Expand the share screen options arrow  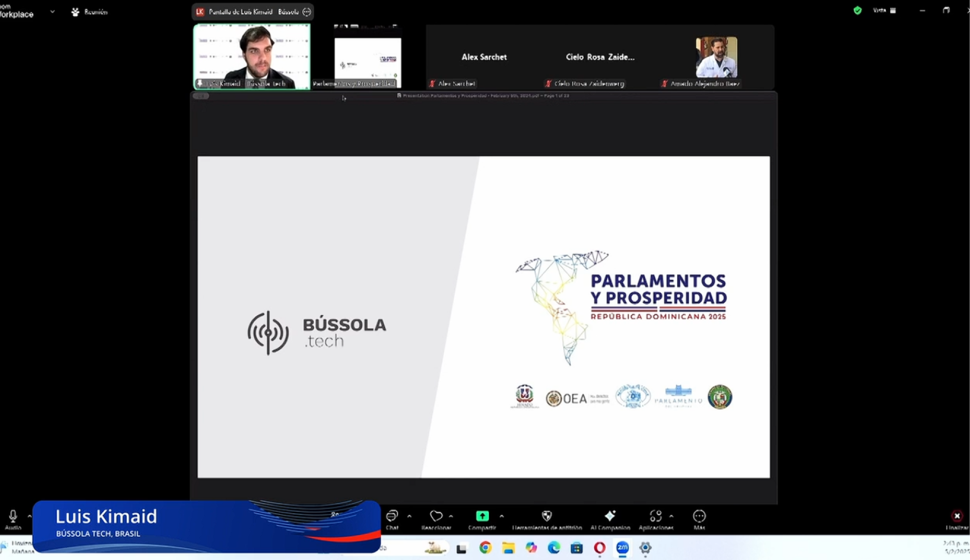502,516
